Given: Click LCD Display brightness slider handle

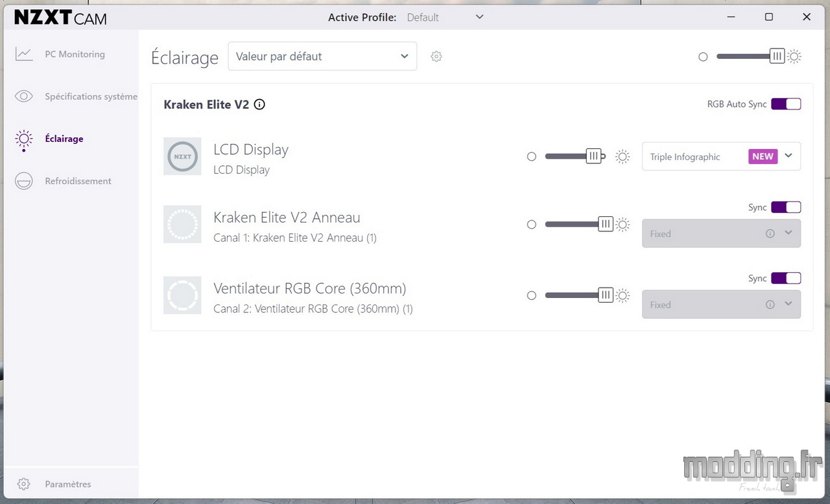Looking at the screenshot, I should pyautogui.click(x=593, y=156).
